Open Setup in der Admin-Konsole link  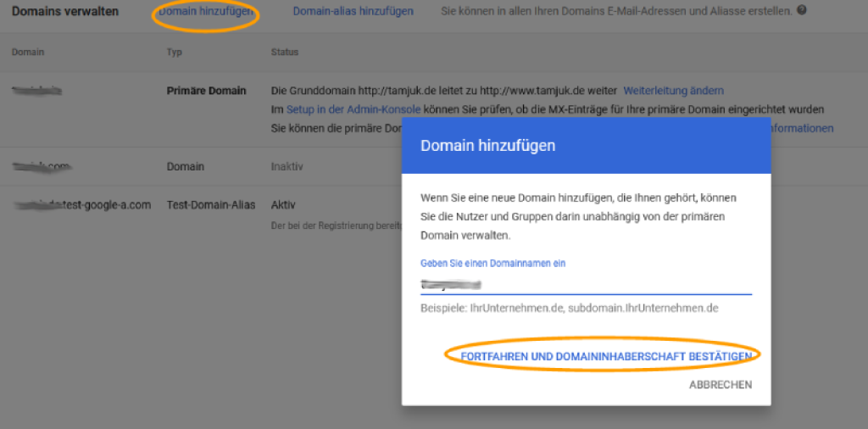click(353, 109)
